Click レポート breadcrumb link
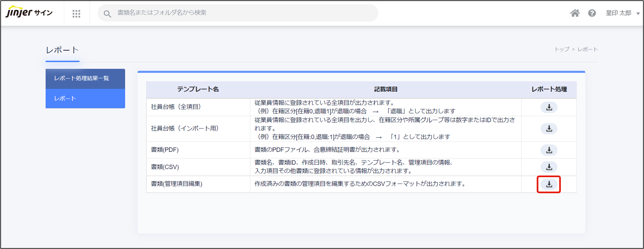Image resolution: width=644 pixels, height=249 pixels. click(x=587, y=49)
